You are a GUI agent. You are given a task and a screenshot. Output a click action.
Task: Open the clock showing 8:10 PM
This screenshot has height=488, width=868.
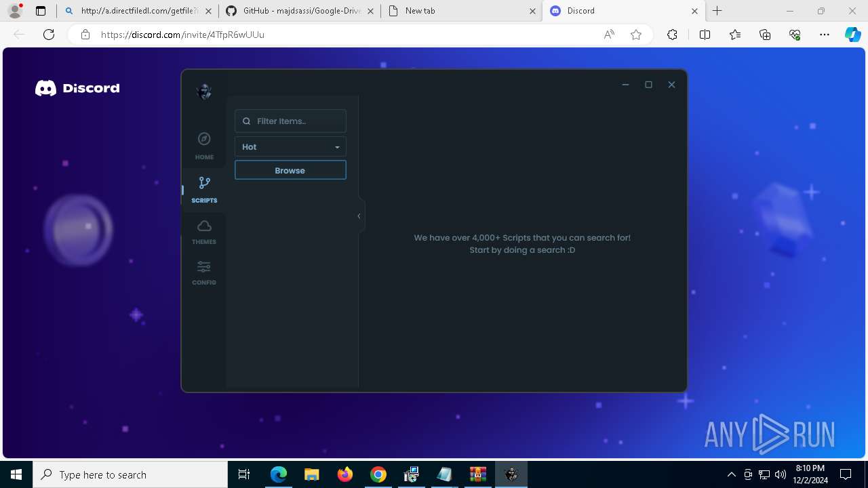pos(810,474)
